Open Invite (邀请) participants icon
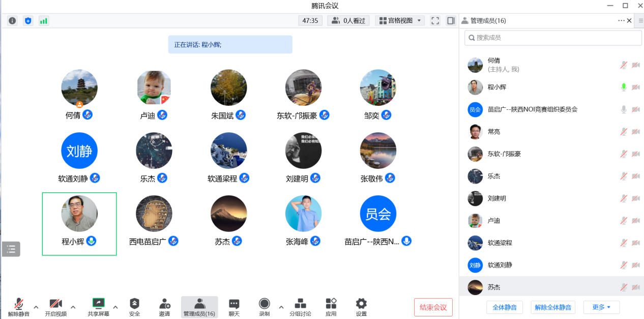Image resolution: width=644 pixels, height=319 pixels. tap(164, 307)
